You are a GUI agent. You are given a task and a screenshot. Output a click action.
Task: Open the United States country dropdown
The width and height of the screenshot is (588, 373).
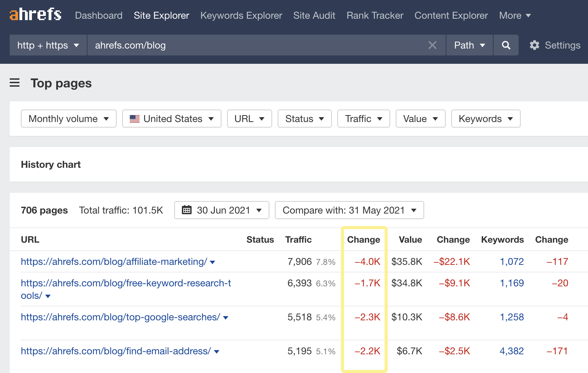click(x=171, y=119)
